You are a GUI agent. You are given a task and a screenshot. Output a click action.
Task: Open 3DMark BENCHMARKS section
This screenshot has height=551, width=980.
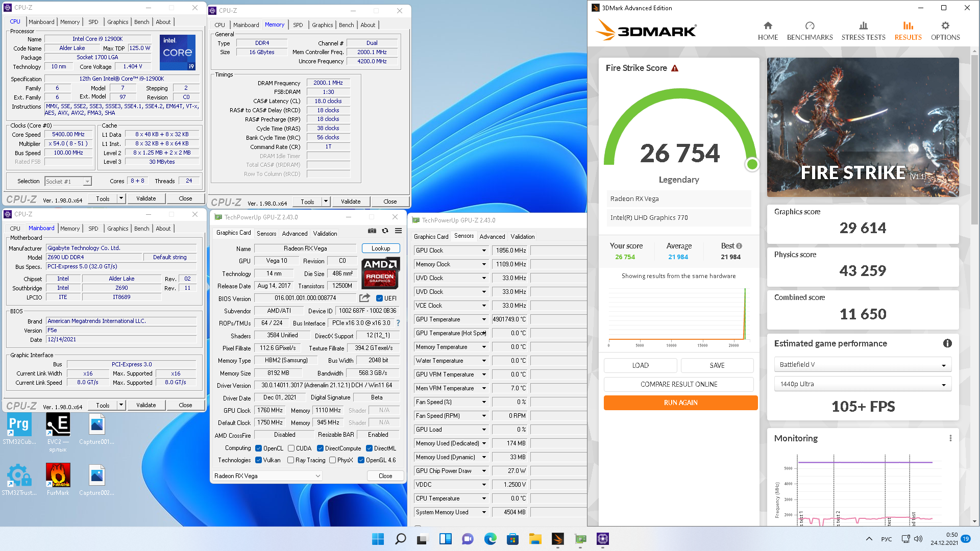coord(810,31)
